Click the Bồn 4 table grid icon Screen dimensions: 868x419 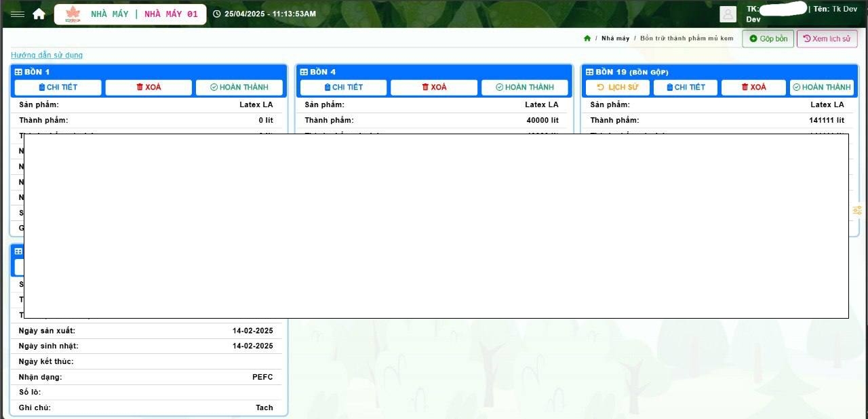click(x=304, y=72)
